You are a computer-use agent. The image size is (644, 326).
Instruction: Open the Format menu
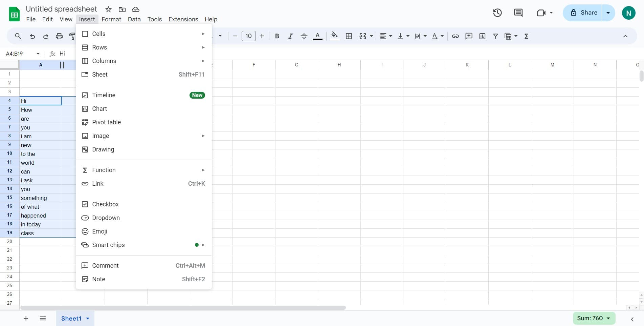[x=111, y=19]
